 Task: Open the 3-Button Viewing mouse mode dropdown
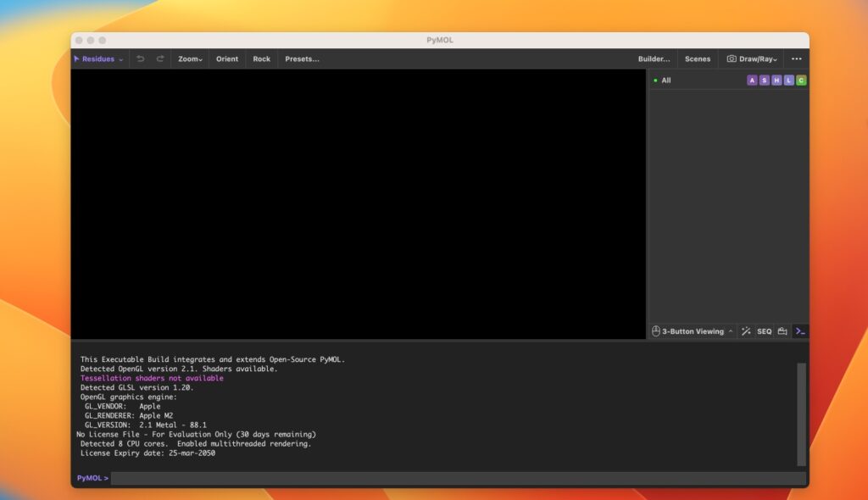[691, 331]
